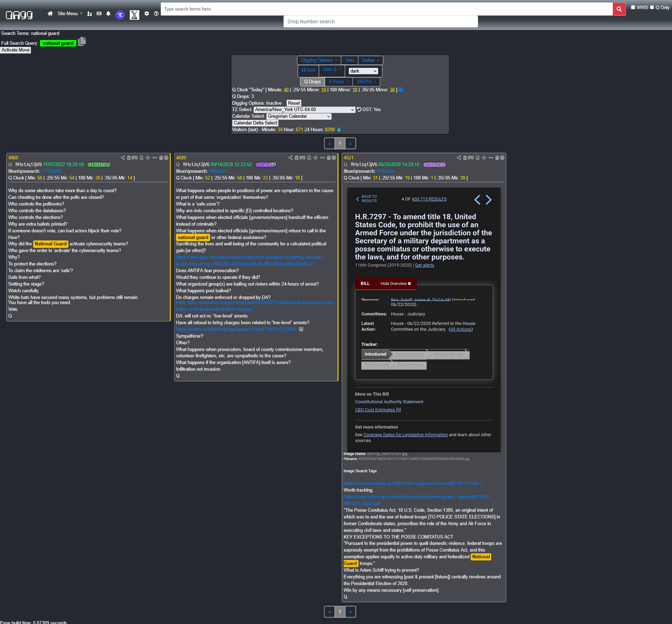Click the circled up-arrow on drop 4699
672x624 pixels.
[334, 158]
